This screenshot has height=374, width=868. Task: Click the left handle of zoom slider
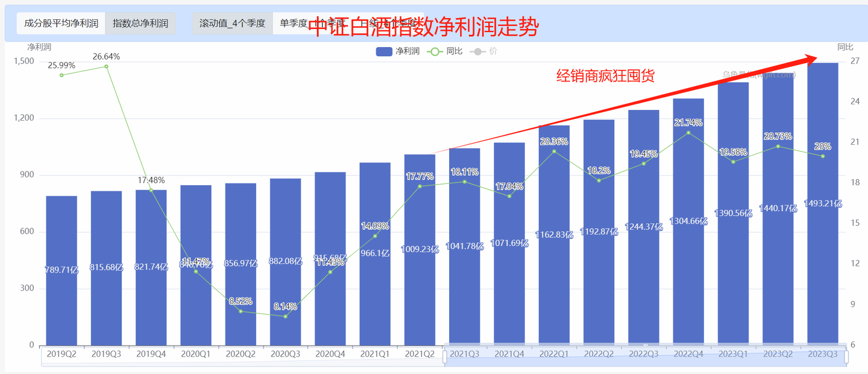point(445,357)
